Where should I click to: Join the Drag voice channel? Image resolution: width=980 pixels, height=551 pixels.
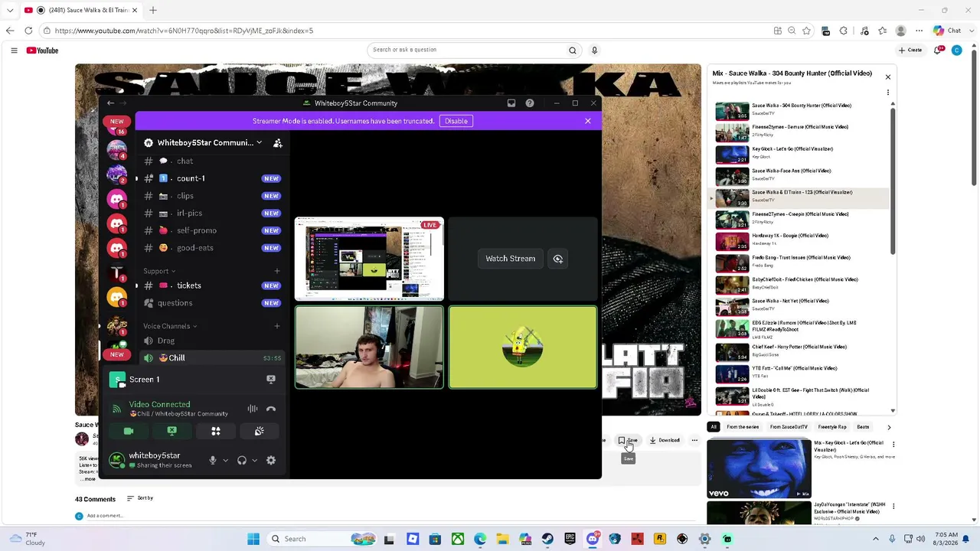tap(213, 341)
